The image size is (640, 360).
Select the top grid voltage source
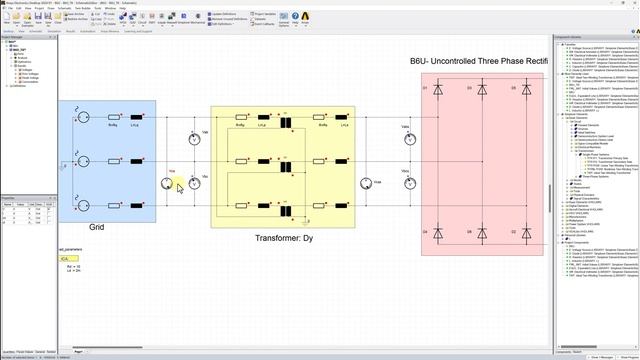[83, 117]
